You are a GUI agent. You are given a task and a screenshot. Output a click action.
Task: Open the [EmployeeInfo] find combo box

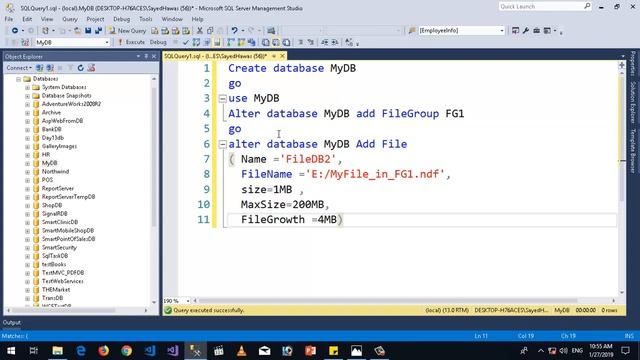tap(502, 31)
